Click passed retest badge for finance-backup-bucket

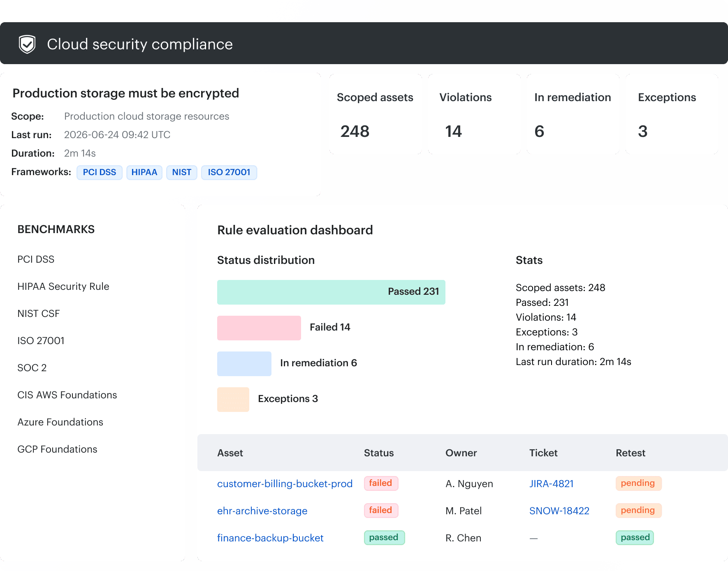[x=635, y=538]
